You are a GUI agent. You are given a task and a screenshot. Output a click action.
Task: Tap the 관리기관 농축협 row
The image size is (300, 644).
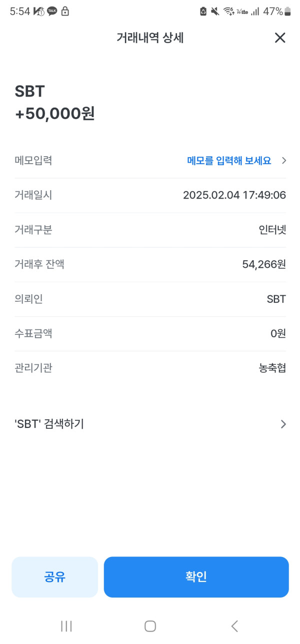click(x=150, y=368)
